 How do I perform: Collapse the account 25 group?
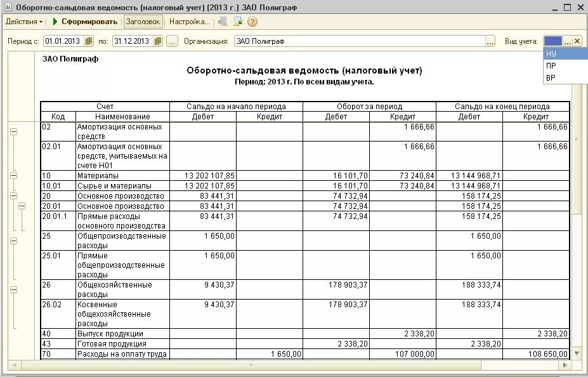click(x=13, y=241)
